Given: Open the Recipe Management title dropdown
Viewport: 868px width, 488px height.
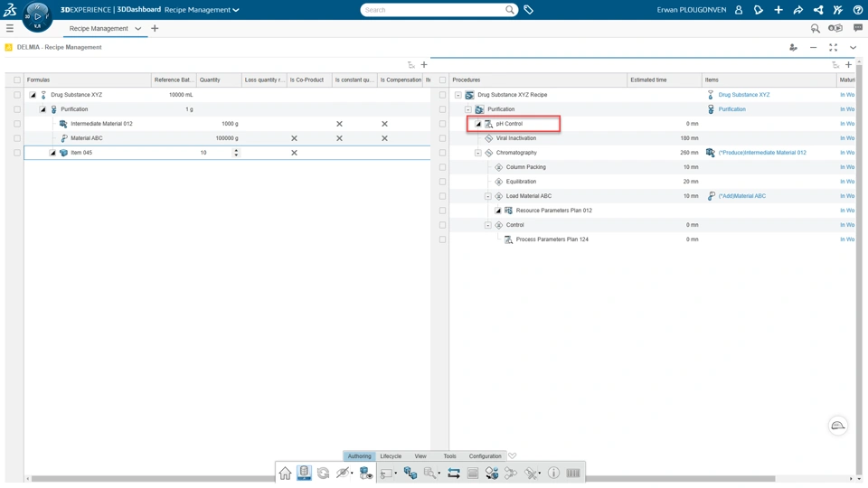Looking at the screenshot, I should 236,10.
